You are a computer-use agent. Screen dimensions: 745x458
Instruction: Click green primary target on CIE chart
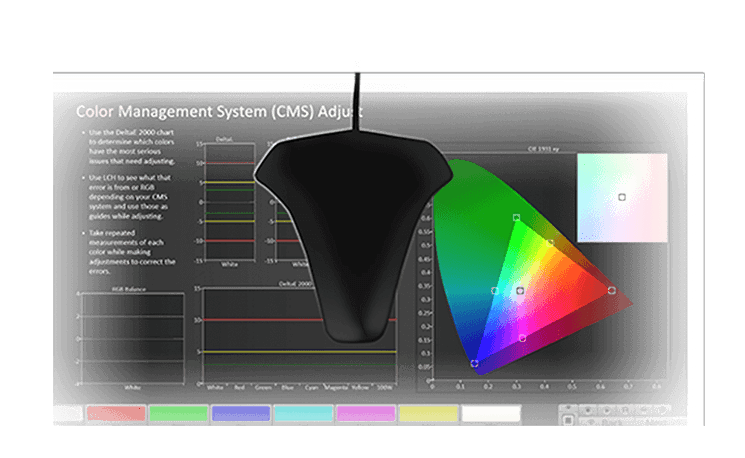click(516, 217)
